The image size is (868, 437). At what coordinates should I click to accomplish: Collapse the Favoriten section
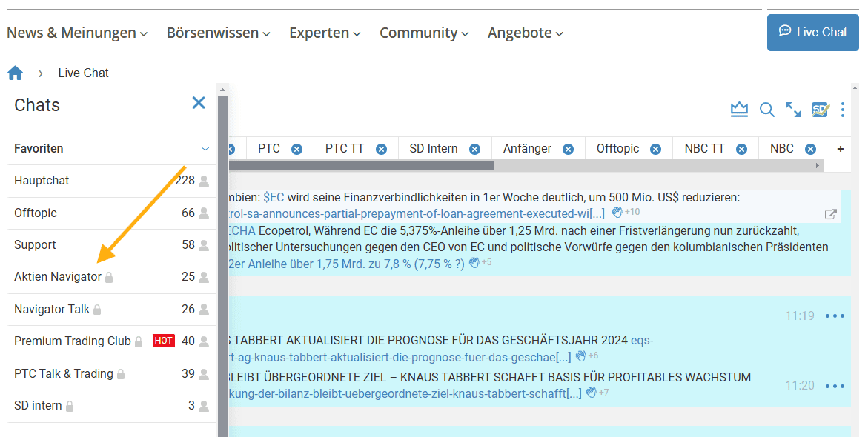pyautogui.click(x=205, y=149)
